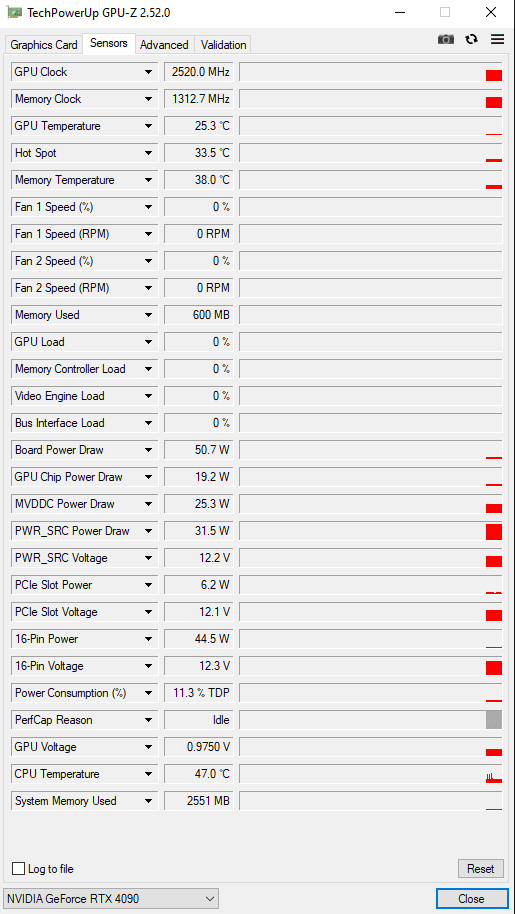515x914 pixels.
Task: Expand the Memory Temperature dropdown arrow
Action: coord(149,180)
